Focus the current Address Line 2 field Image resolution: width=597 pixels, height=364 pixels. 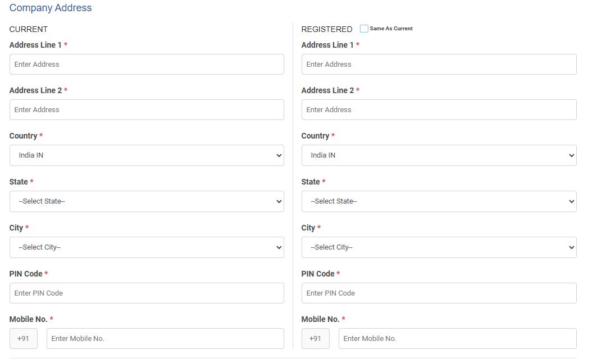click(147, 110)
